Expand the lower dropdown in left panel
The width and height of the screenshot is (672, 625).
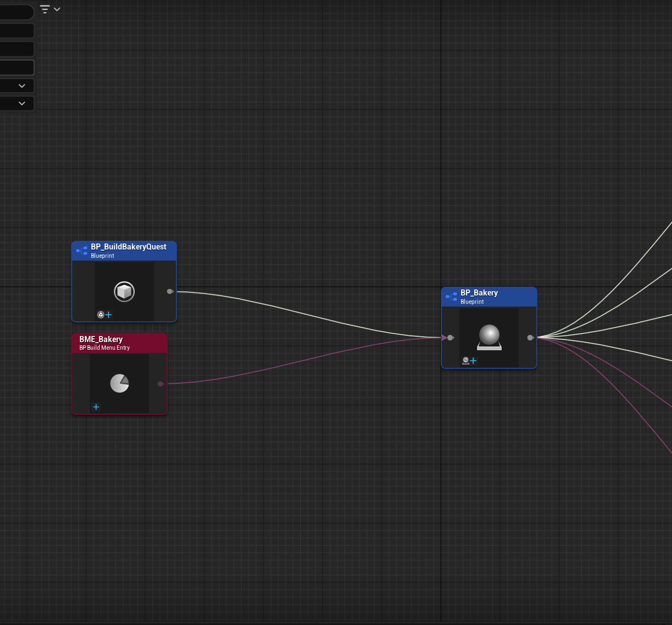(22, 103)
